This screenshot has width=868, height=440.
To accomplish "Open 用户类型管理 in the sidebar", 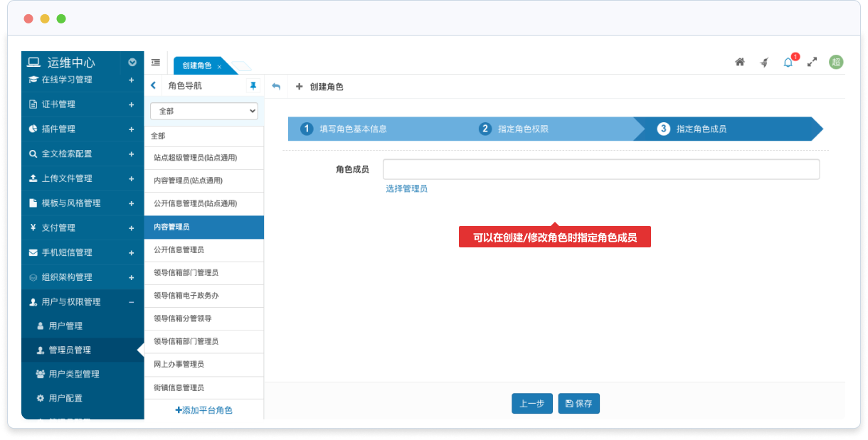I will click(73, 374).
